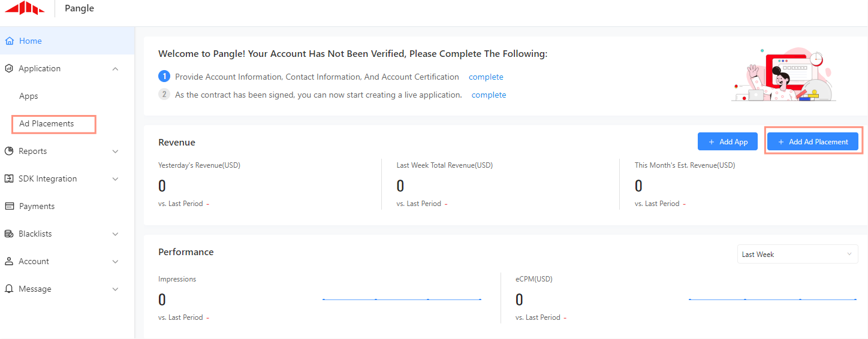Click the Payments card icon
The height and width of the screenshot is (339, 868).
[9, 207]
